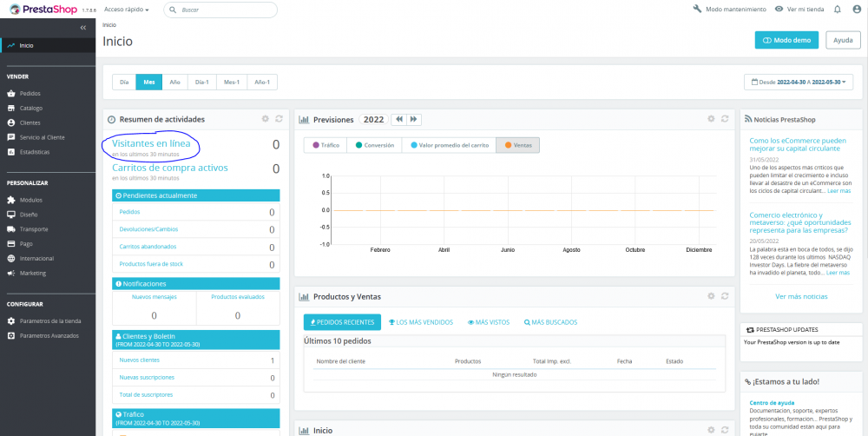Expand Parámetros de la tienda menu

pos(49,320)
